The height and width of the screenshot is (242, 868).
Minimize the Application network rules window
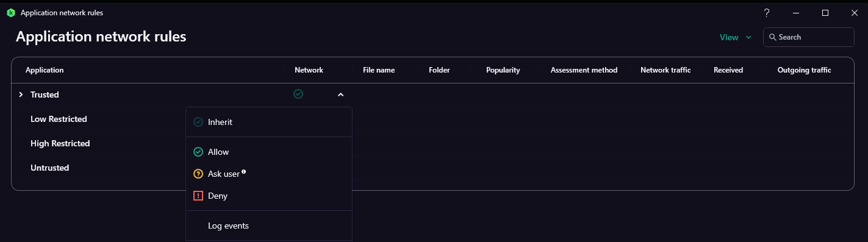point(796,13)
